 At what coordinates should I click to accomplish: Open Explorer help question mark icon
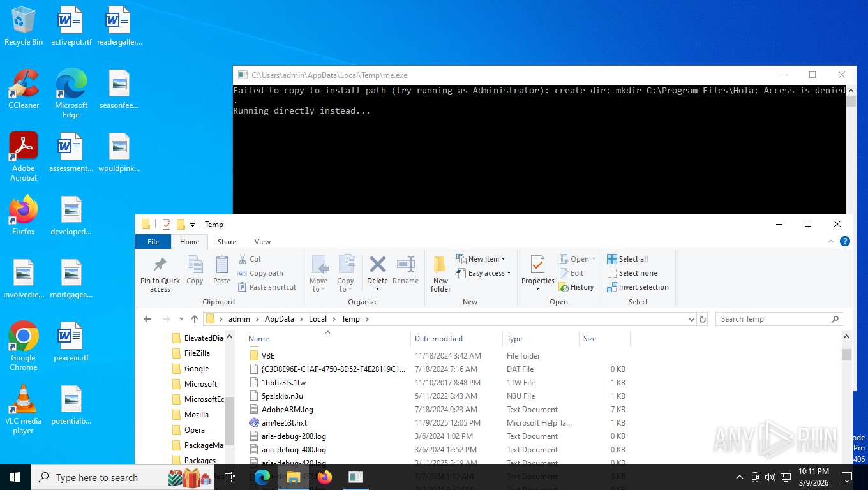click(x=845, y=241)
